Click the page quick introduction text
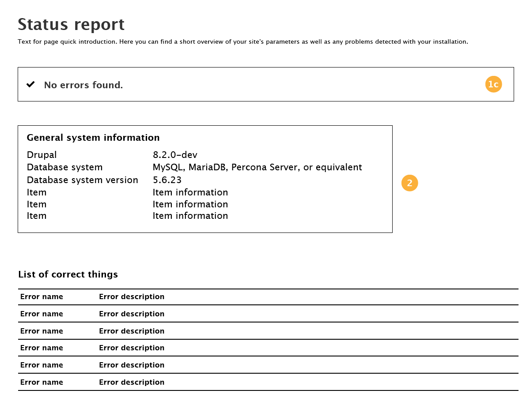This screenshot has width=530, height=420. tap(242, 42)
